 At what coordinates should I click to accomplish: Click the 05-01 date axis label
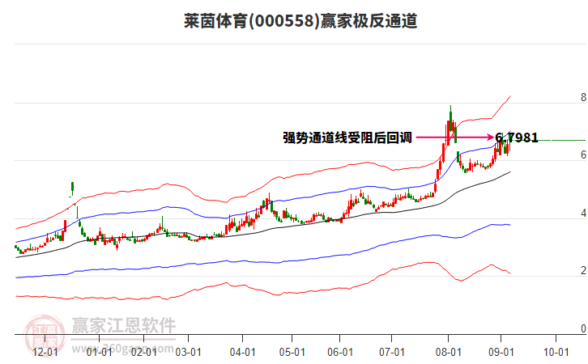tap(292, 352)
